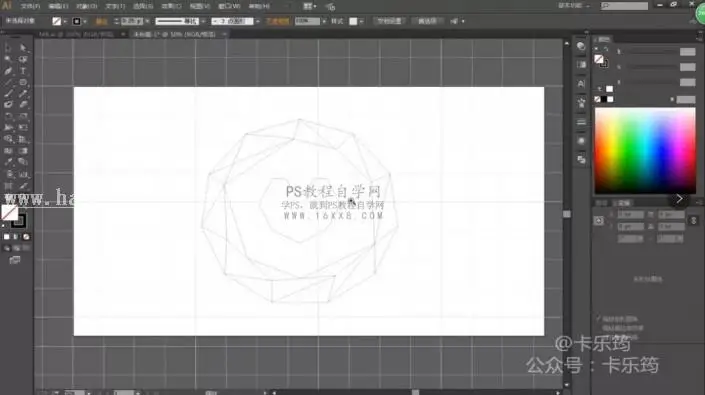The width and height of the screenshot is (705, 395).
Task: Open the brush definition dropdown
Action: [258, 21]
